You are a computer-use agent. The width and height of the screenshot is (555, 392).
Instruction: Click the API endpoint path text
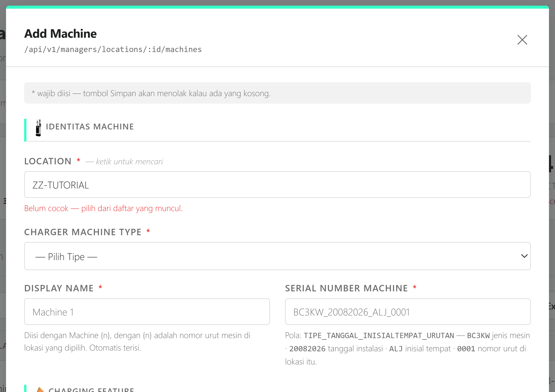pyautogui.click(x=113, y=50)
